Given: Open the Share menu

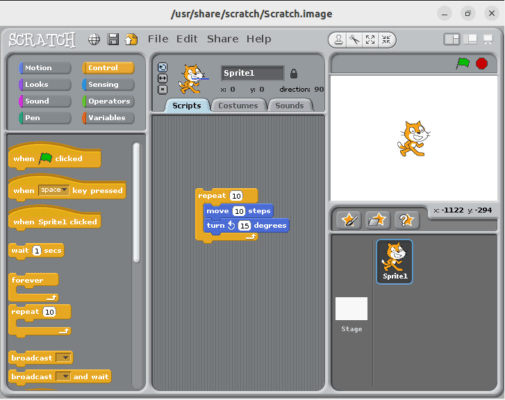Looking at the screenshot, I should point(223,39).
